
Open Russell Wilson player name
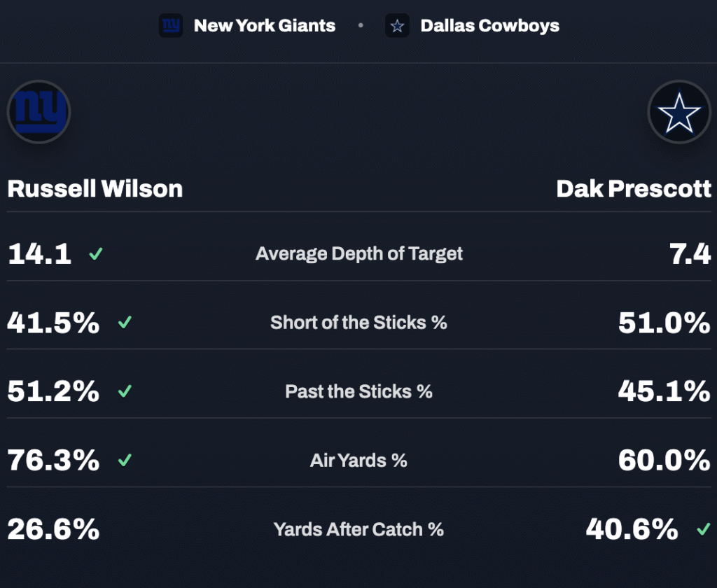95,188
